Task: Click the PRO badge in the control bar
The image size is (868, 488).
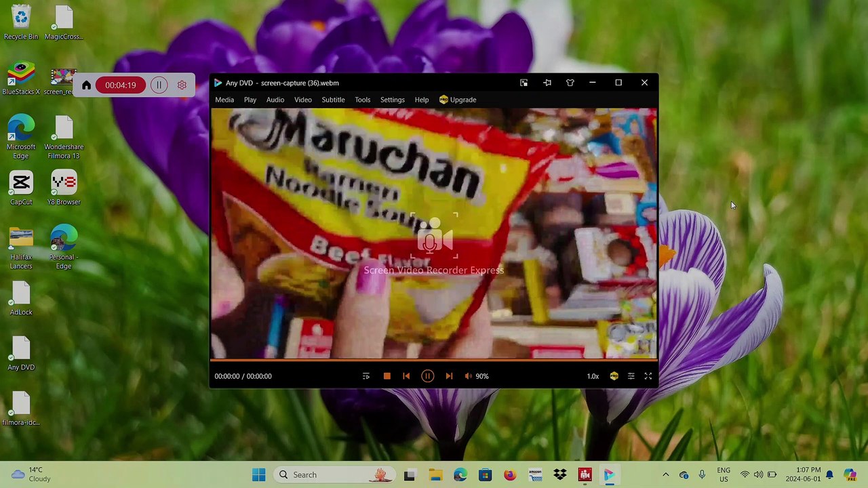Action: [614, 376]
